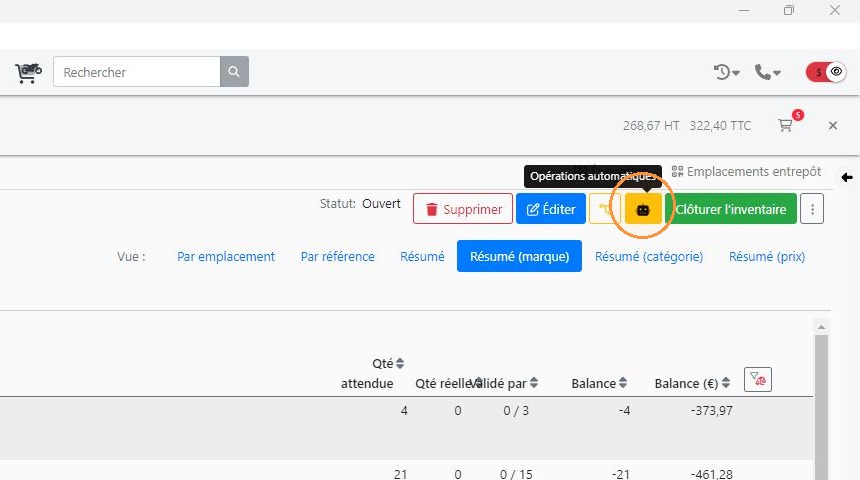Switch to Par emplacement view
This screenshot has height=480, width=860.
pyautogui.click(x=226, y=256)
